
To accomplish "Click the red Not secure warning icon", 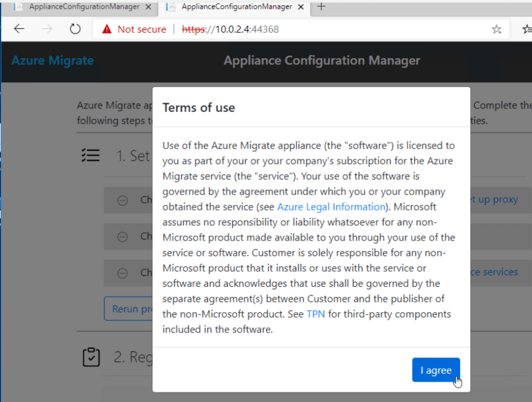I will (108, 29).
